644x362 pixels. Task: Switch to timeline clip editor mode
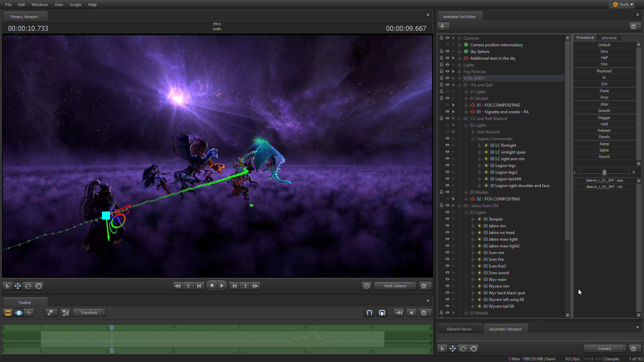click(8, 313)
